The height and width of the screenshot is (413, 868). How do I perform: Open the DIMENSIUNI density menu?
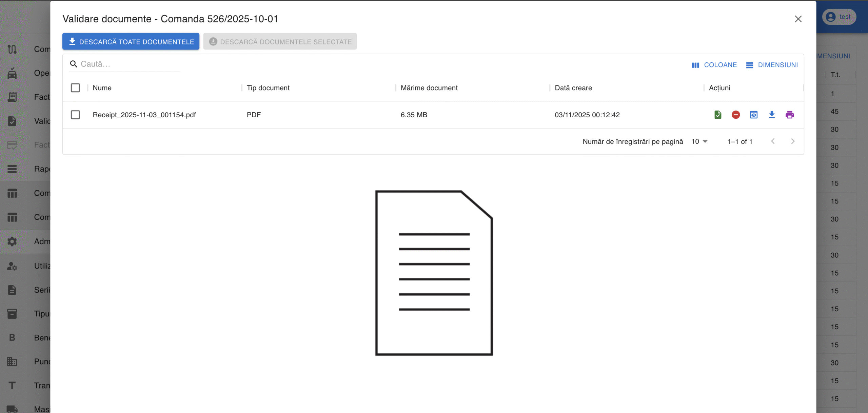[x=772, y=65]
